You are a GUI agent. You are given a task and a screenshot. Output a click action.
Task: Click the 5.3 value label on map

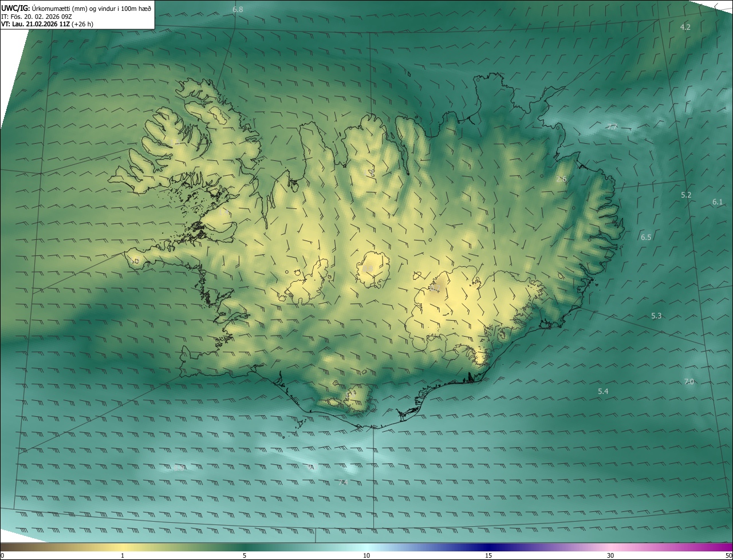click(656, 316)
